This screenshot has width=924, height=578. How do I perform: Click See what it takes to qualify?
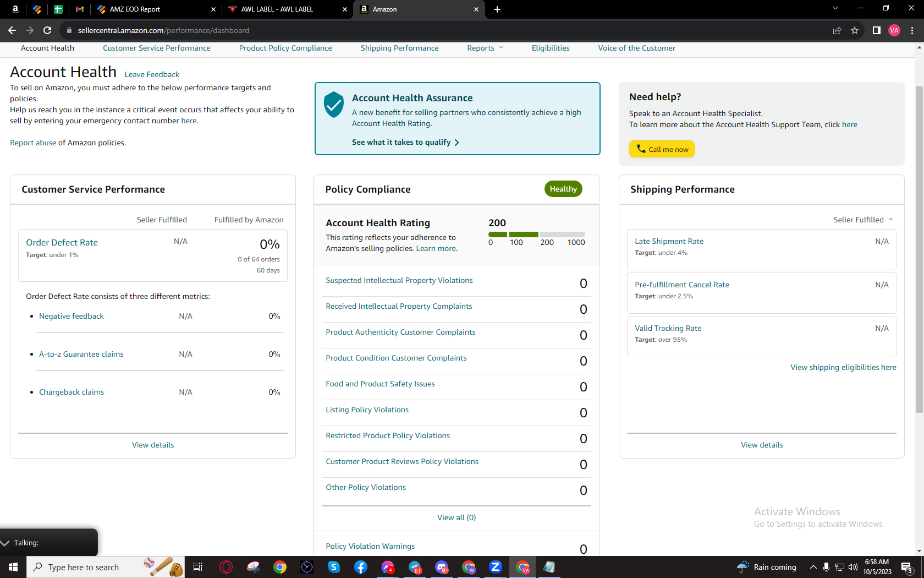[405, 142]
